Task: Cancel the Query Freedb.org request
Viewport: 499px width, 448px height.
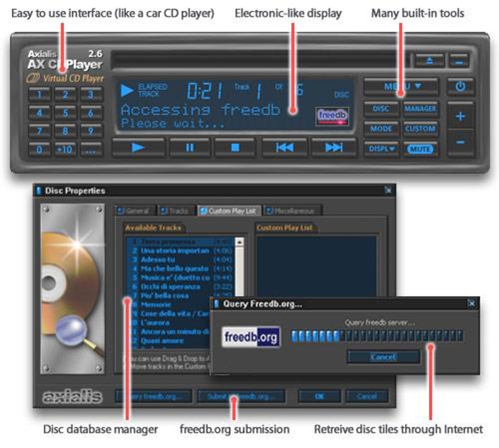Action: click(x=384, y=357)
